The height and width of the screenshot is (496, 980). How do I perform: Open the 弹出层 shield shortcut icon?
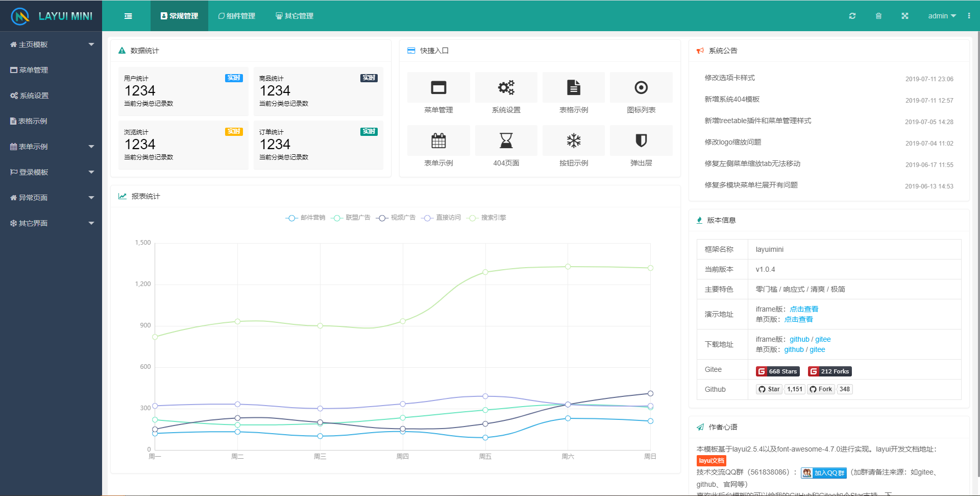coord(641,140)
